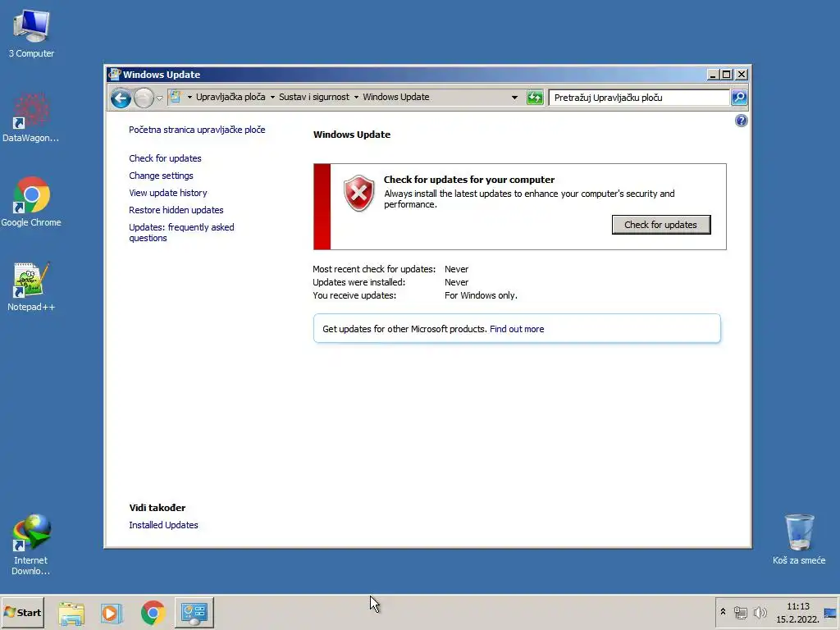Click the 'Updates were installed:' label
840x630 pixels.
359,282
